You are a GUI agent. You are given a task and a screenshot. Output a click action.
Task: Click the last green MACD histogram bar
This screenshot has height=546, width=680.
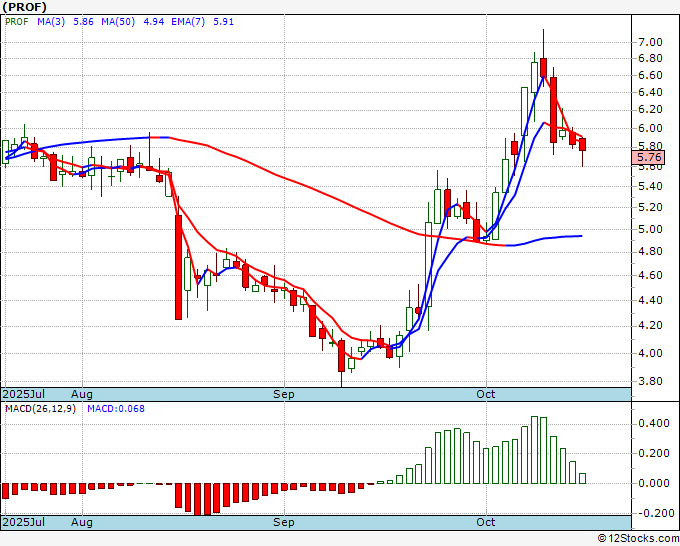coord(582,478)
